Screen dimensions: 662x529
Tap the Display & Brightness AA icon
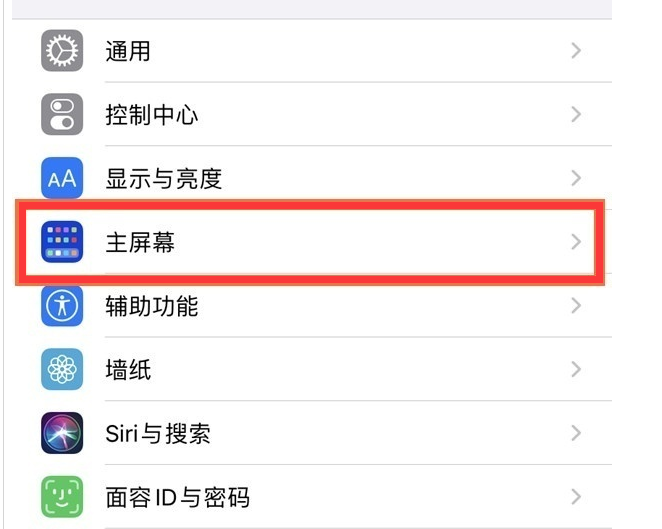[x=62, y=178]
